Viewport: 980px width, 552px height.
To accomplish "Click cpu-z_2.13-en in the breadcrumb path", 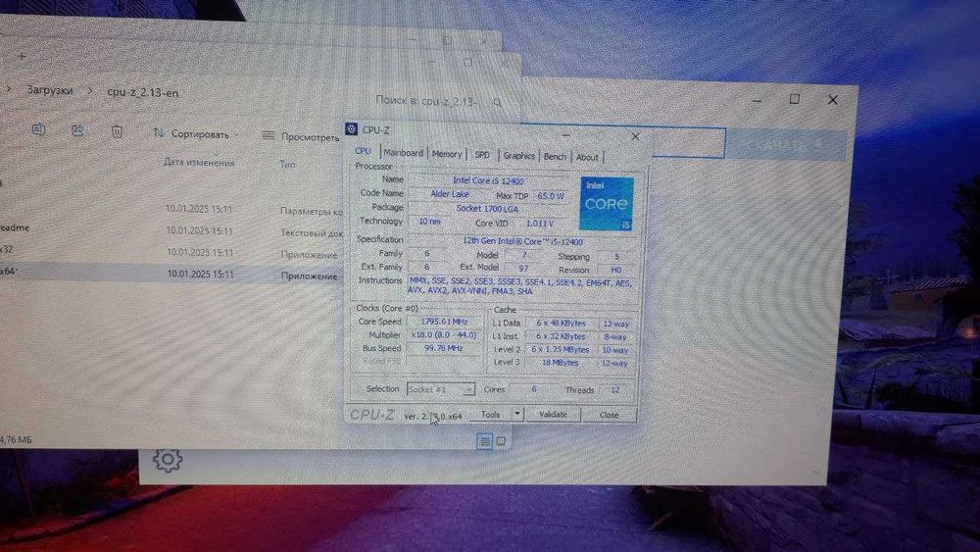I will [x=142, y=92].
